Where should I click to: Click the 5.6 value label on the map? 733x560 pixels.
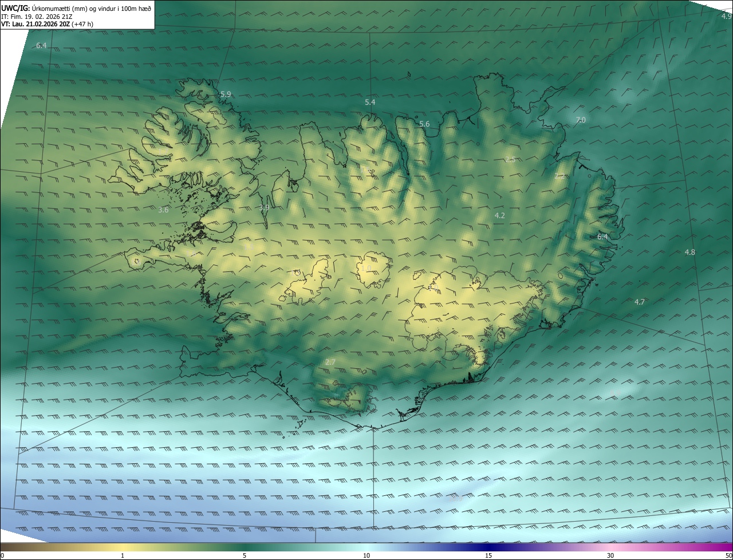(424, 124)
